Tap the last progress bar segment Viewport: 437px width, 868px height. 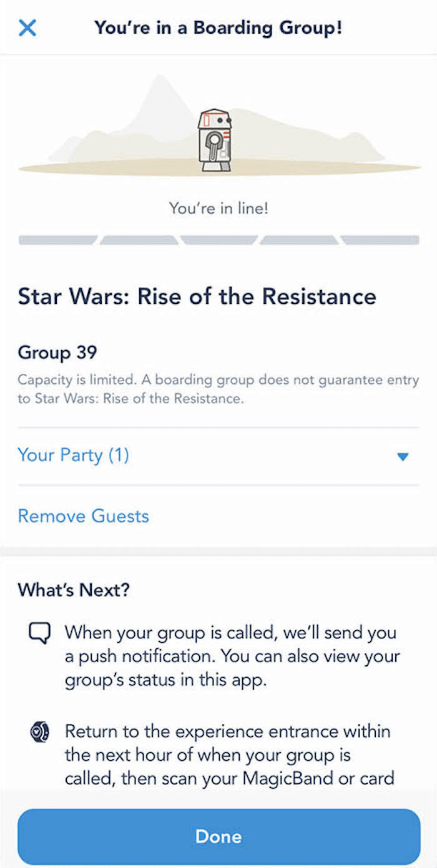(x=381, y=240)
